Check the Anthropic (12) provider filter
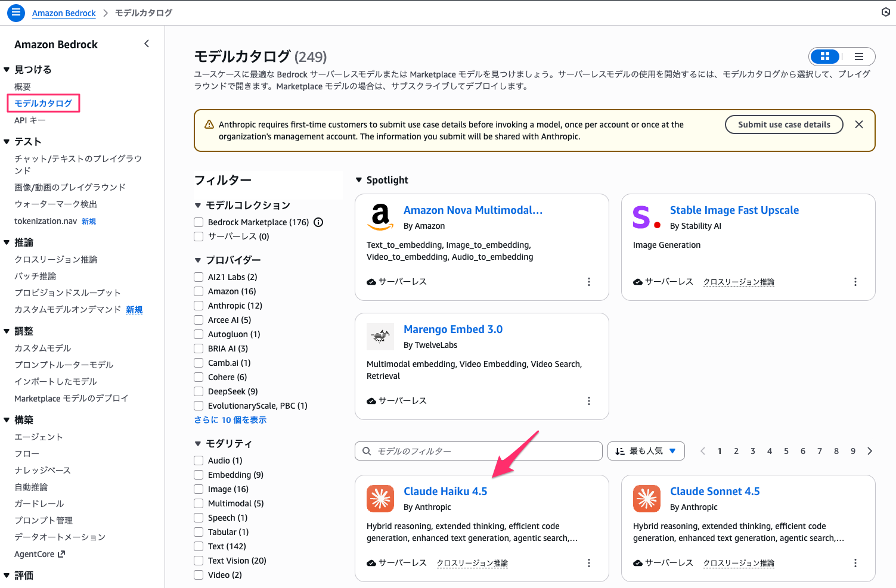 (199, 306)
